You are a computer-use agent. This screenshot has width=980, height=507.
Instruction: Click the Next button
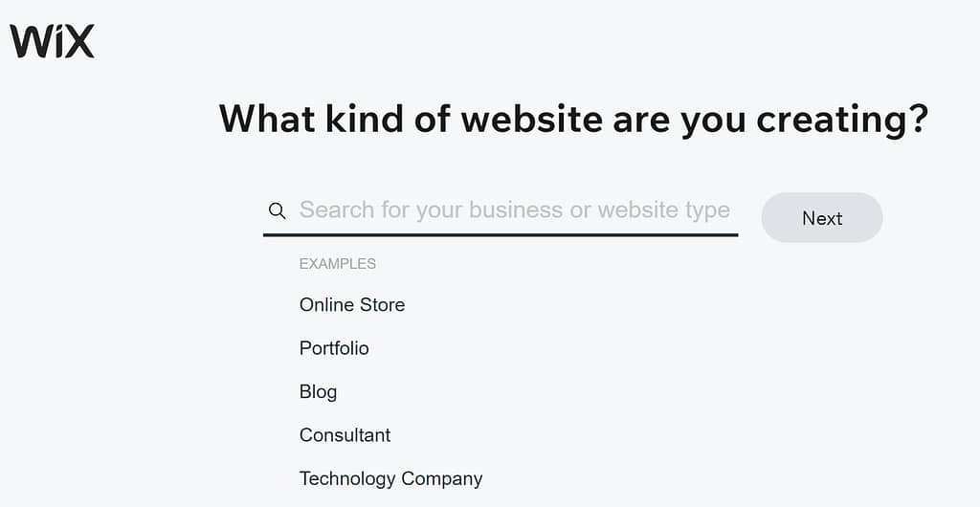click(822, 218)
